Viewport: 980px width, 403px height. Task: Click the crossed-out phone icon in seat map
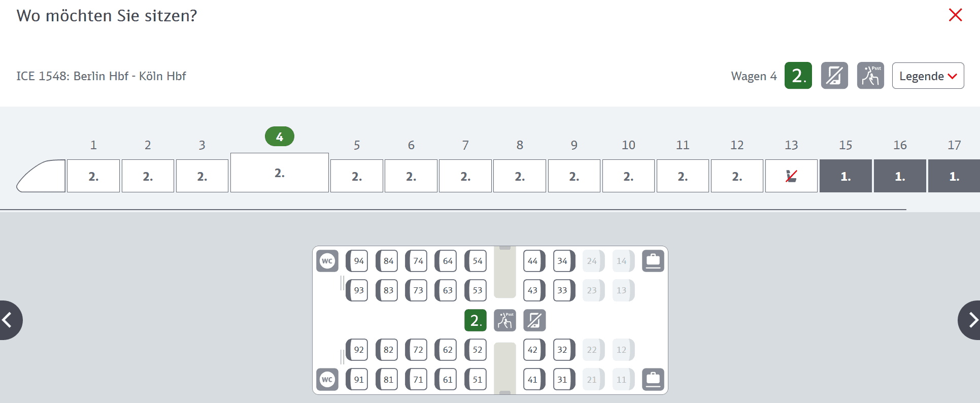click(534, 320)
